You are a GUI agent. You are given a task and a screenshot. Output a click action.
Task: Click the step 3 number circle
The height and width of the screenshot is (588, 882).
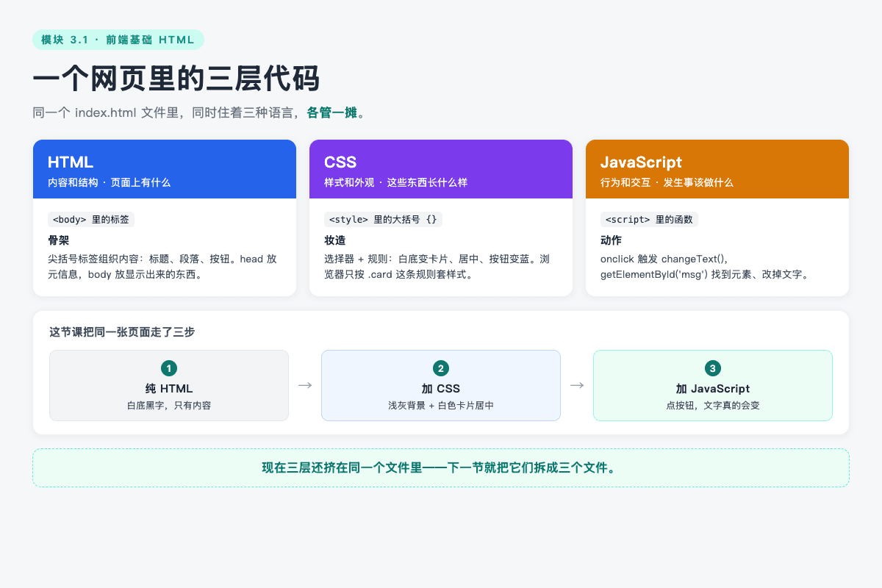click(x=713, y=368)
